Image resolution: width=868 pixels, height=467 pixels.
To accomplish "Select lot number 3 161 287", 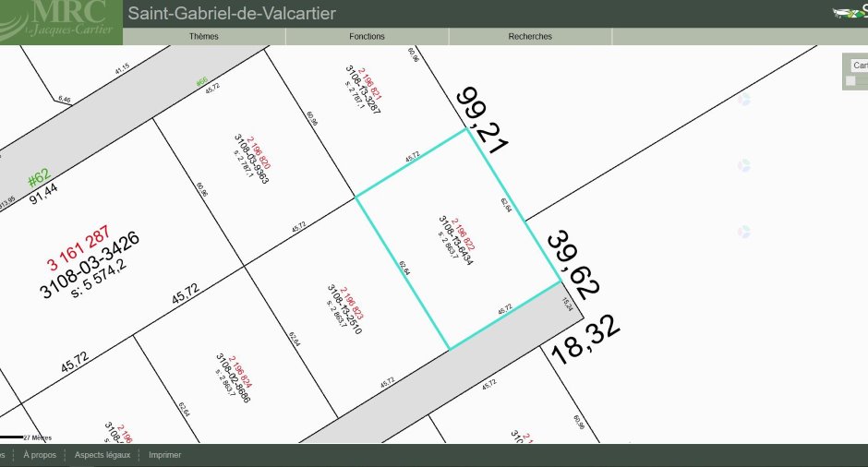I will click(x=78, y=248).
